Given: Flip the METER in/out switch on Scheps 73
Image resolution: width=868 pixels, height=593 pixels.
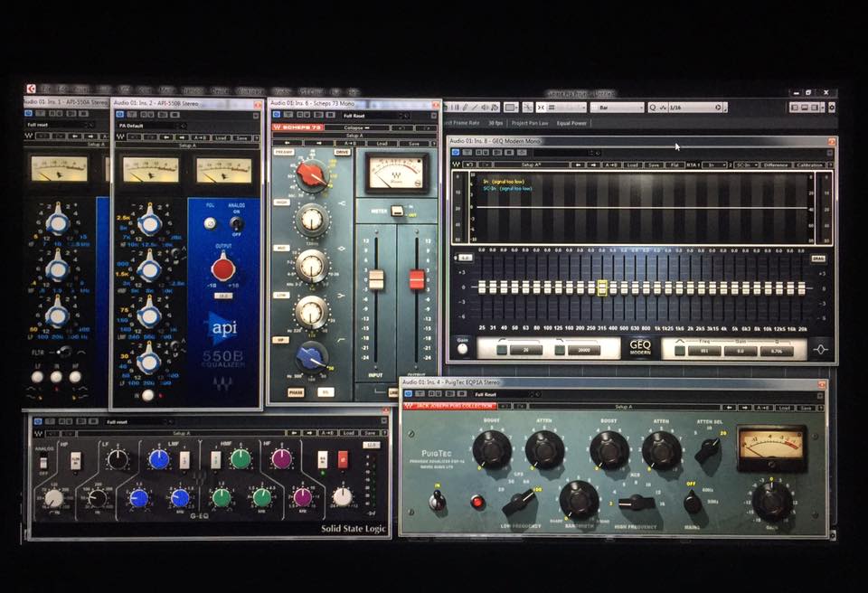Looking at the screenshot, I should tap(397, 211).
